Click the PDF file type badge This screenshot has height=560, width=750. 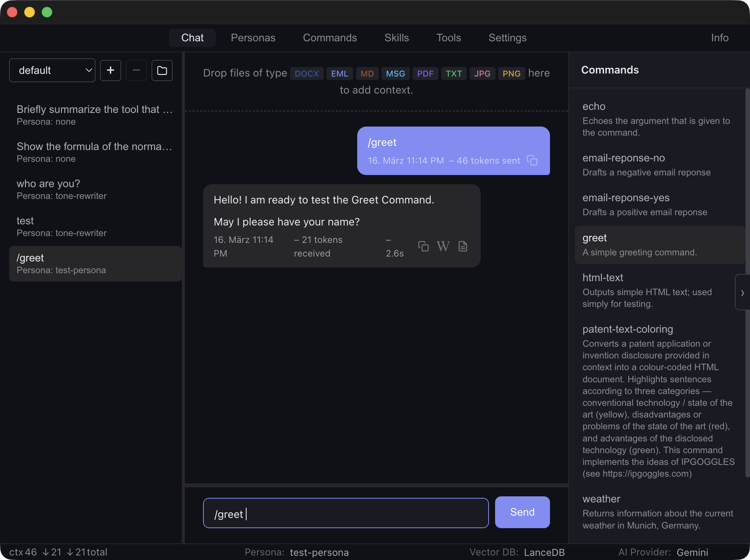pyautogui.click(x=425, y=73)
